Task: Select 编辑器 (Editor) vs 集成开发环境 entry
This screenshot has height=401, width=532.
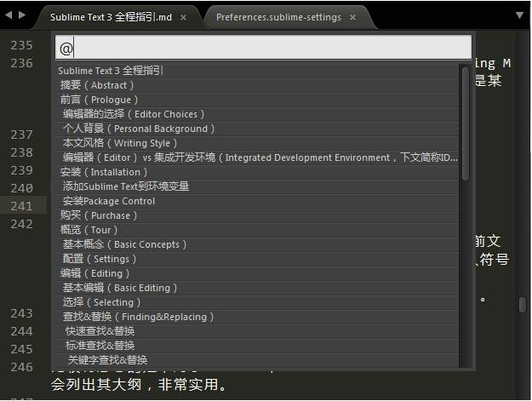Action: pos(256,158)
